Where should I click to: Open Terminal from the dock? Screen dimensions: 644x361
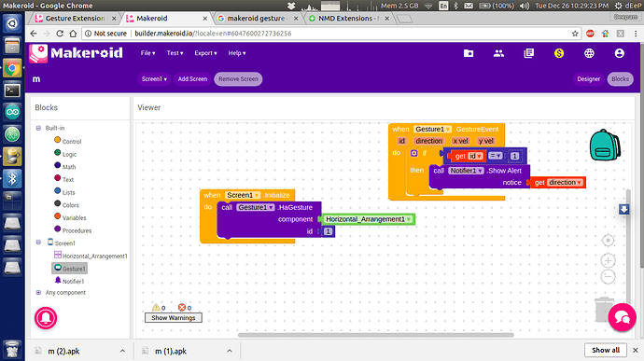pos(12,90)
